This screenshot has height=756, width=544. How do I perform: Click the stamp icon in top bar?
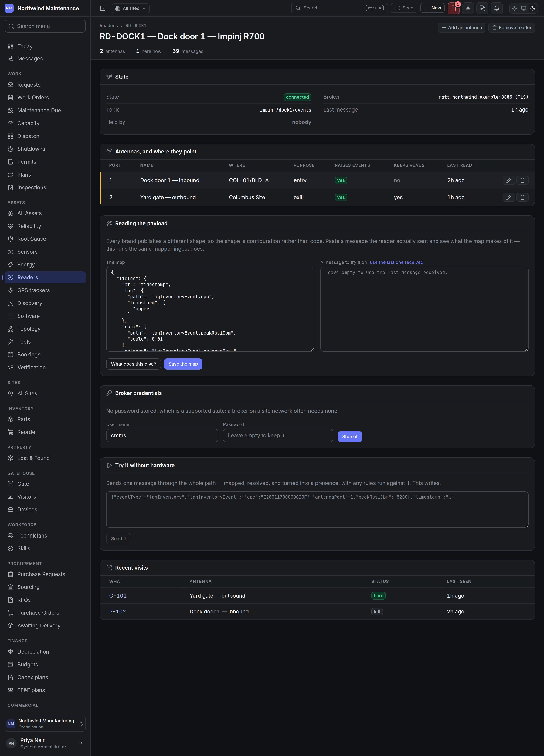click(468, 8)
